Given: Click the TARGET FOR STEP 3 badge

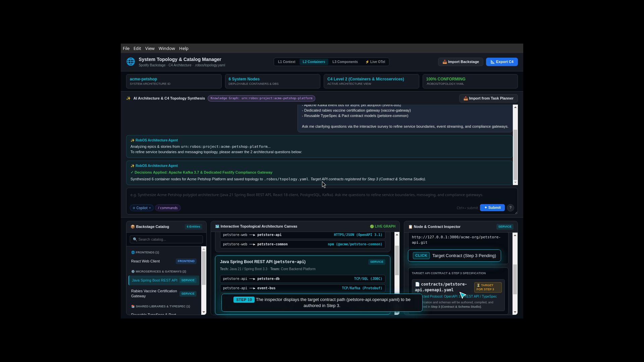Looking at the screenshot, I should (x=488, y=288).
